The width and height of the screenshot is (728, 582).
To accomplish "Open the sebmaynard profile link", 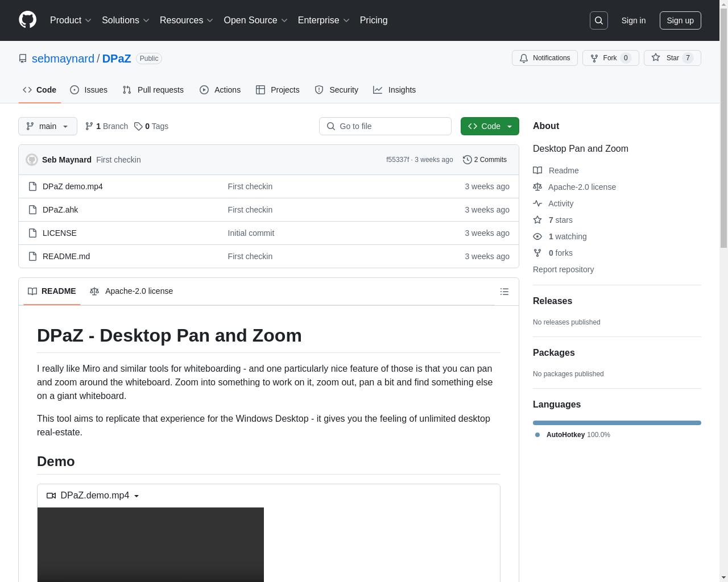I will (x=63, y=59).
